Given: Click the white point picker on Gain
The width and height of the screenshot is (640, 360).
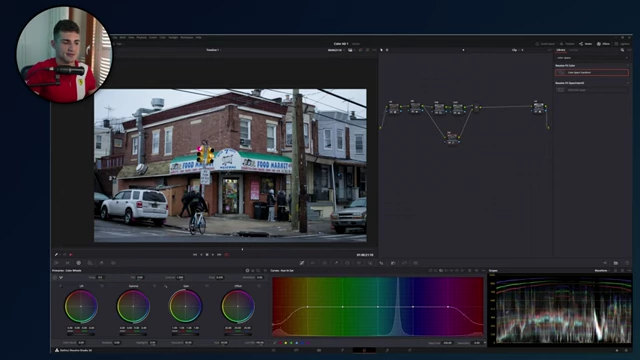Looking at the screenshot, I should 166,286.
